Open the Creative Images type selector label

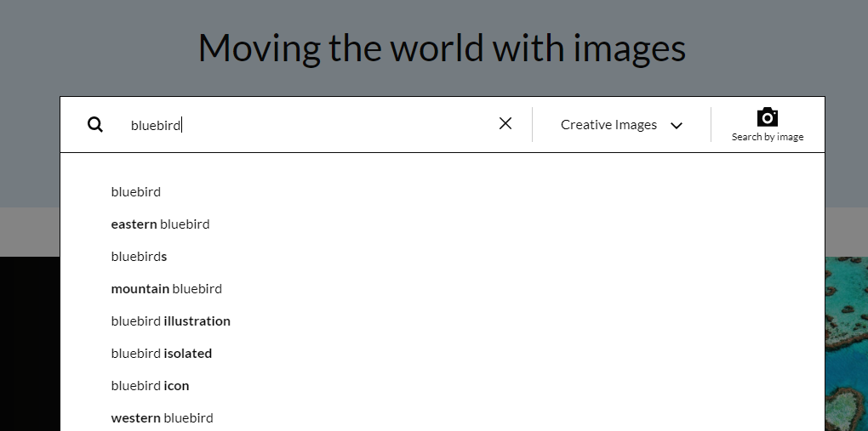click(x=608, y=125)
